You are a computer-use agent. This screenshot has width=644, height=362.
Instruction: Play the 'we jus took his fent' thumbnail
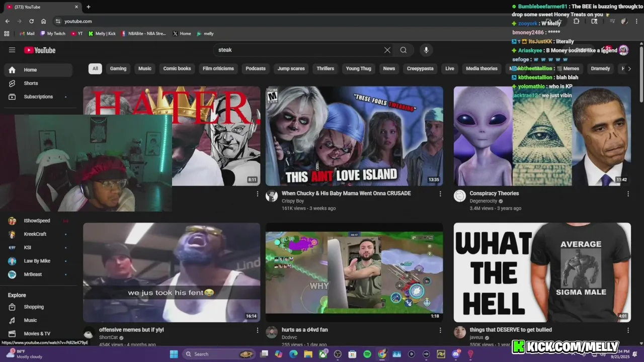point(172,273)
